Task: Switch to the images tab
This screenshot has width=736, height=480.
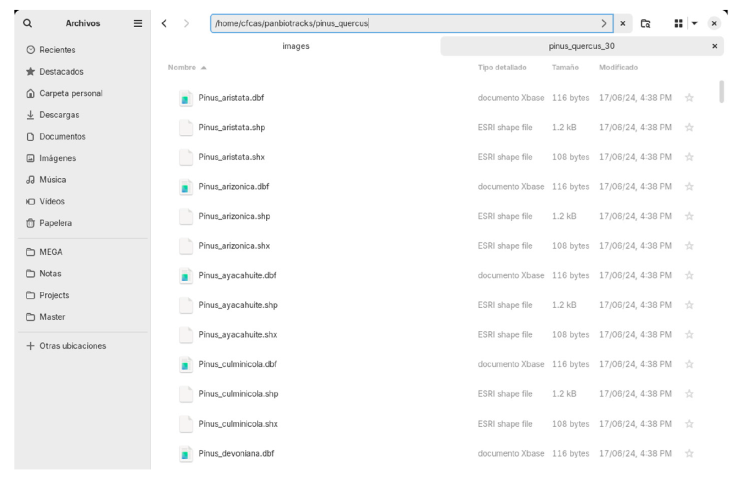Action: pyautogui.click(x=296, y=46)
